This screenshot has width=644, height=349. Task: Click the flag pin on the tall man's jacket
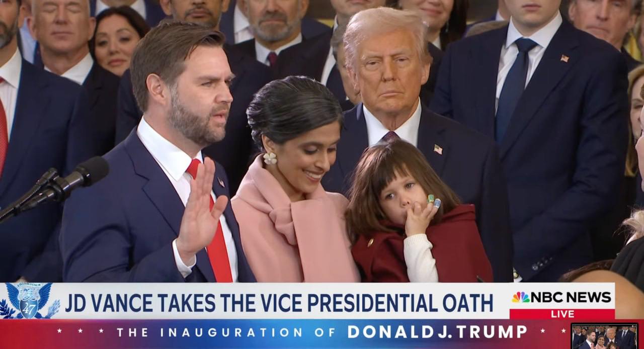(x=565, y=58)
